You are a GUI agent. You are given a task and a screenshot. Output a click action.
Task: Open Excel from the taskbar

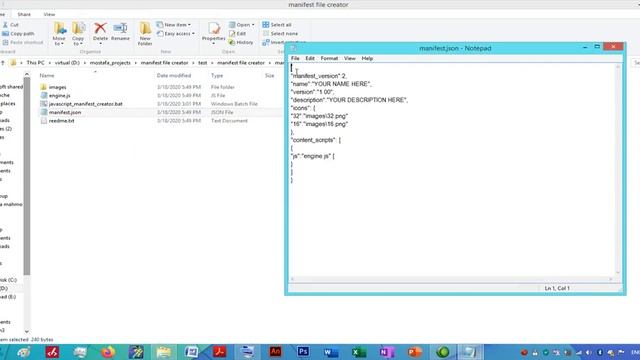(359, 352)
